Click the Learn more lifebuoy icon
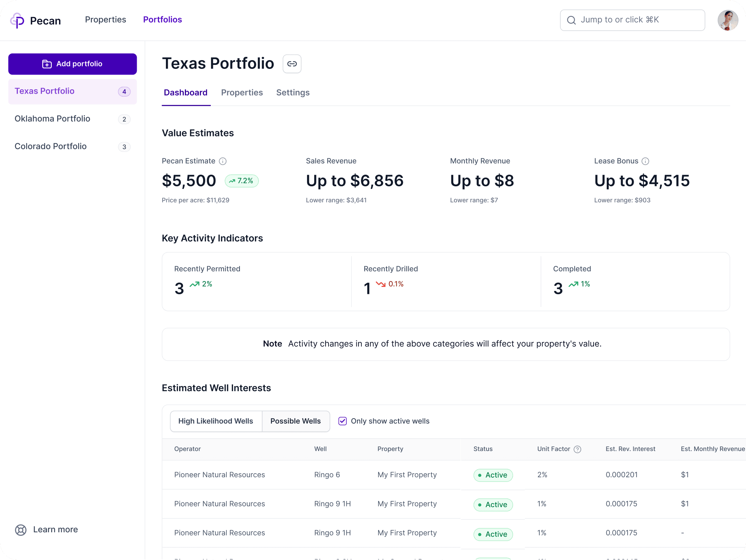Image resolution: width=746 pixels, height=560 pixels. pyautogui.click(x=21, y=530)
